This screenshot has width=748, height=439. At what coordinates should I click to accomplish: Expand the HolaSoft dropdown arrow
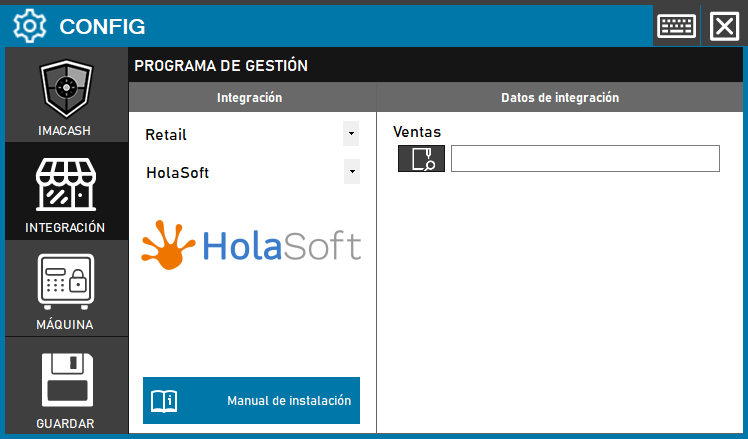tap(350, 172)
